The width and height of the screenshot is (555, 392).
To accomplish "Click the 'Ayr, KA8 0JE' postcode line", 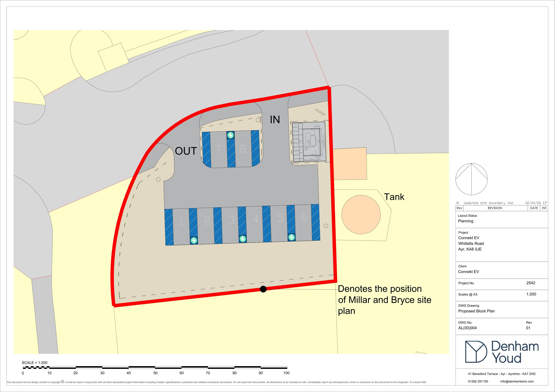I will click(470, 249).
